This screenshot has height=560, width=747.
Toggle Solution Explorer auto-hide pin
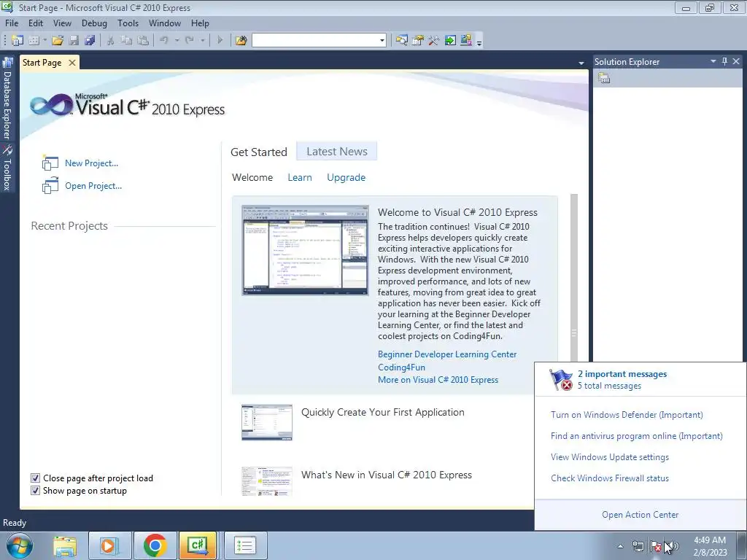(x=724, y=61)
